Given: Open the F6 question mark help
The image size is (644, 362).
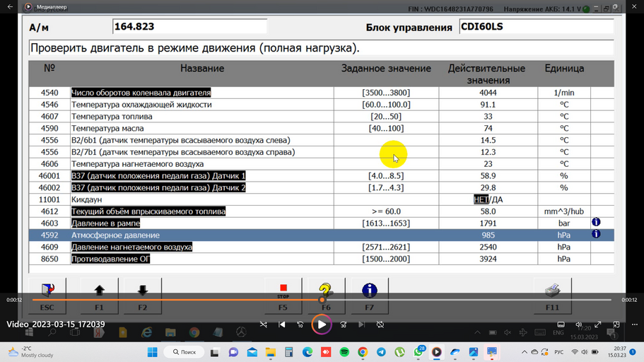Looking at the screenshot, I should (x=325, y=291).
